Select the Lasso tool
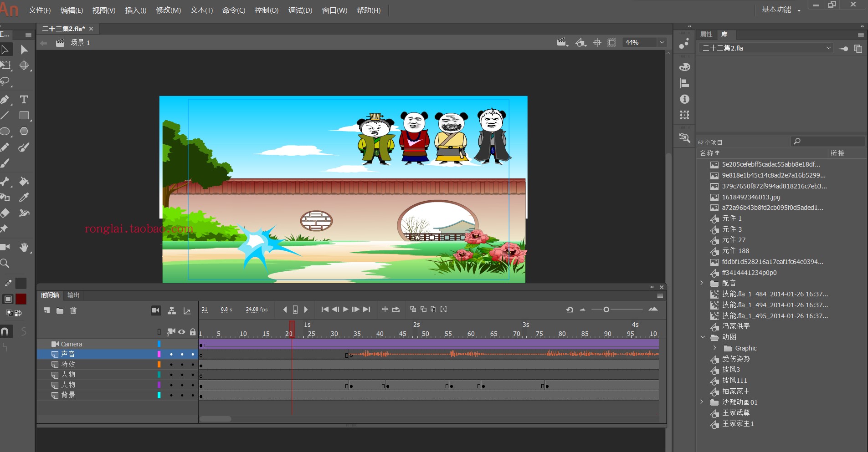 (5, 81)
